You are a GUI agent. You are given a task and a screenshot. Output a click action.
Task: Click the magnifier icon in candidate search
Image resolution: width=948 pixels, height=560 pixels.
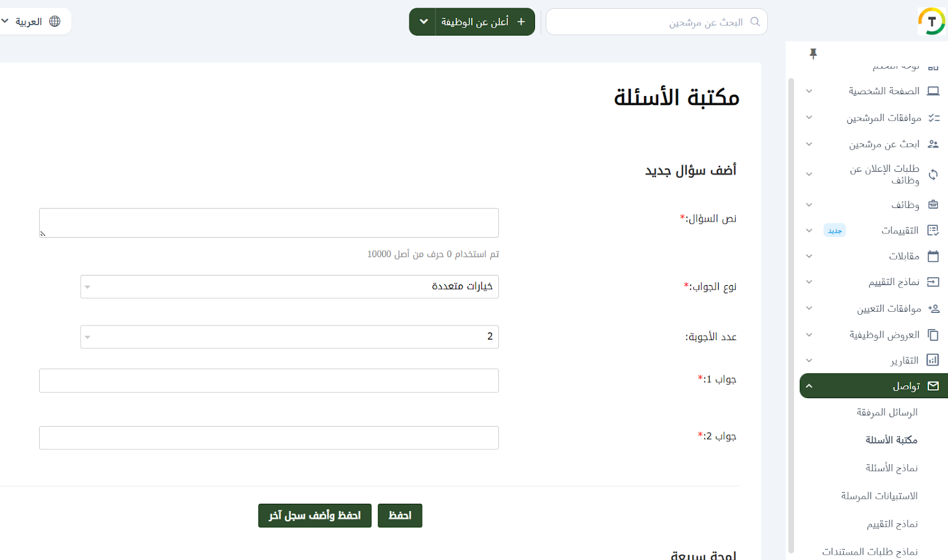(755, 22)
